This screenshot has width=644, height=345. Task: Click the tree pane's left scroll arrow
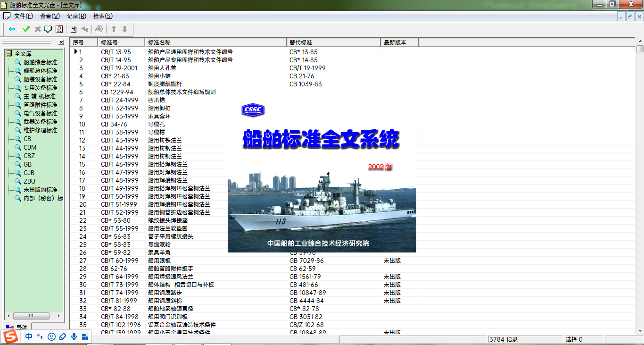(8, 316)
